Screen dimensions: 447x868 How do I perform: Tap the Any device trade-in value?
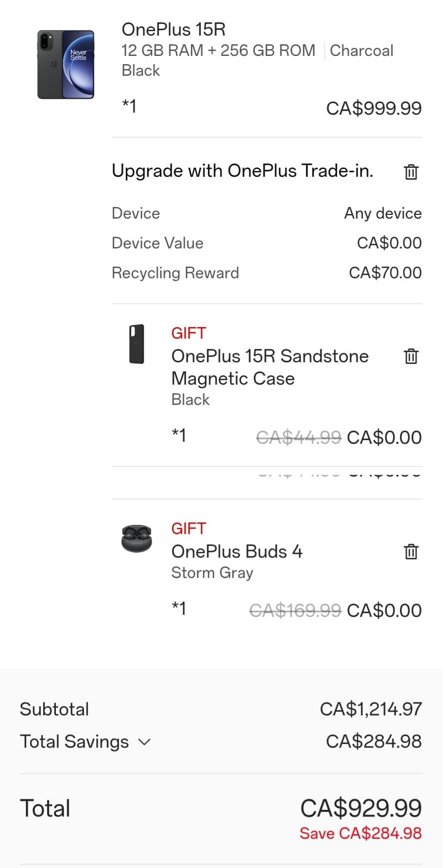tap(383, 214)
